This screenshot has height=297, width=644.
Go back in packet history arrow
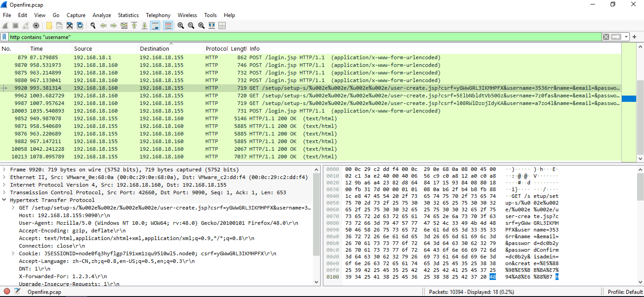tap(103, 26)
